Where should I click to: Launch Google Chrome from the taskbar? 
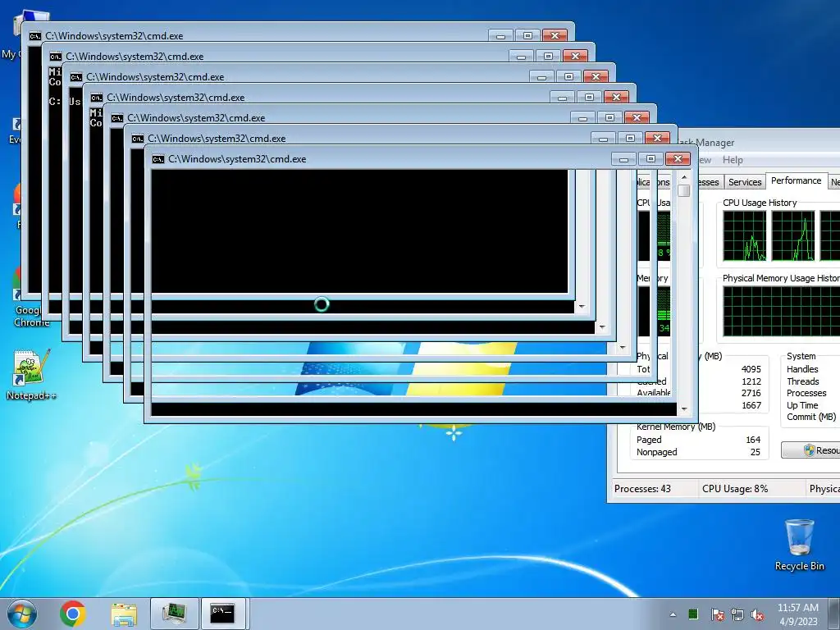click(73, 614)
